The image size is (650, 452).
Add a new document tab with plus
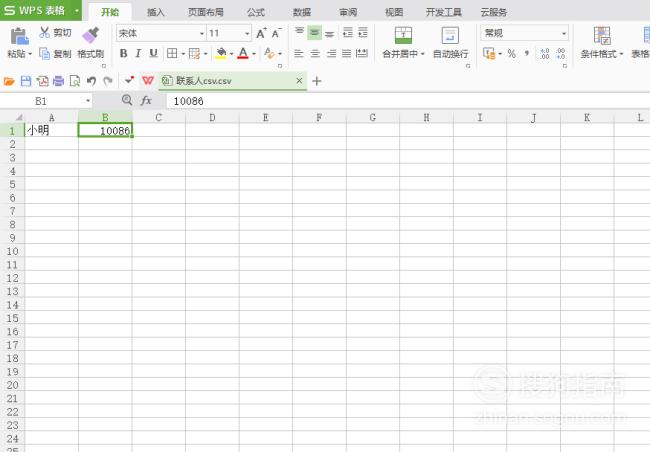[317, 81]
